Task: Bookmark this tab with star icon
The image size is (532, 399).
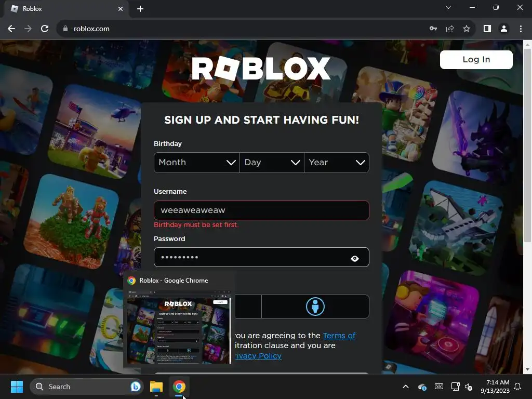Action: pos(467,29)
